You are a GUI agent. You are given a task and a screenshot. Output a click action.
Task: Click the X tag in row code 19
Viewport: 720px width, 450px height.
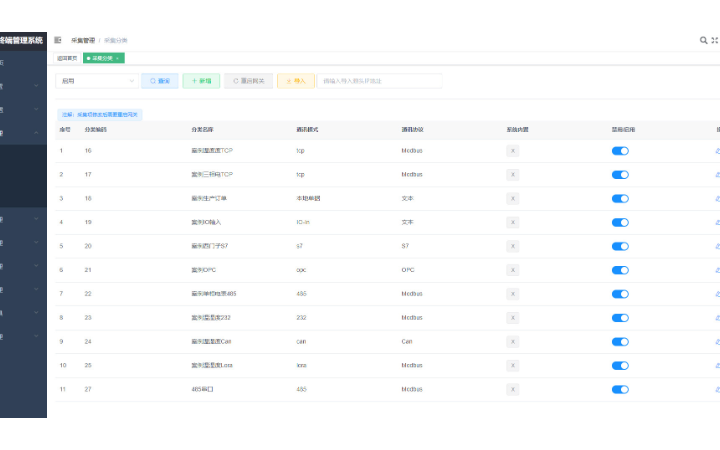tap(512, 222)
